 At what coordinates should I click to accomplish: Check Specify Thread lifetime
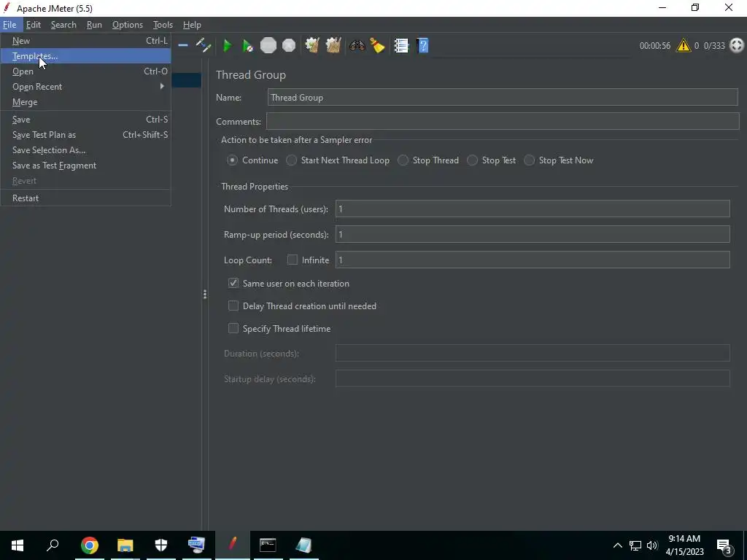point(233,328)
